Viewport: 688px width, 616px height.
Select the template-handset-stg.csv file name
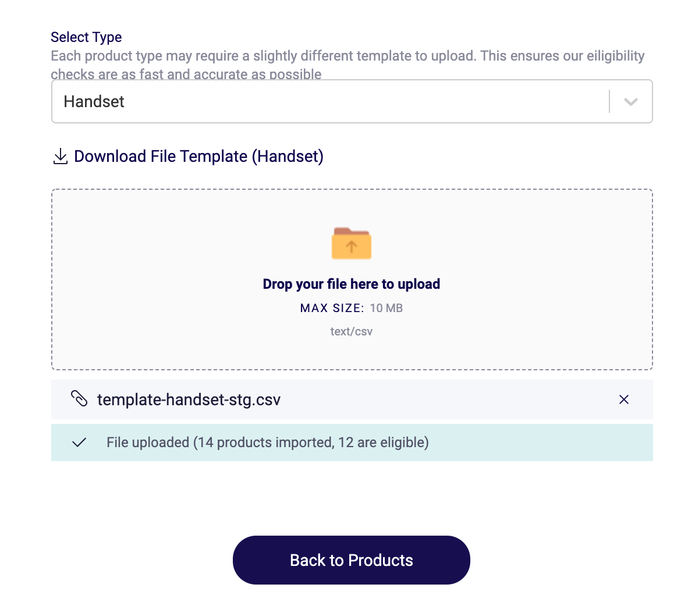pyautogui.click(x=189, y=399)
